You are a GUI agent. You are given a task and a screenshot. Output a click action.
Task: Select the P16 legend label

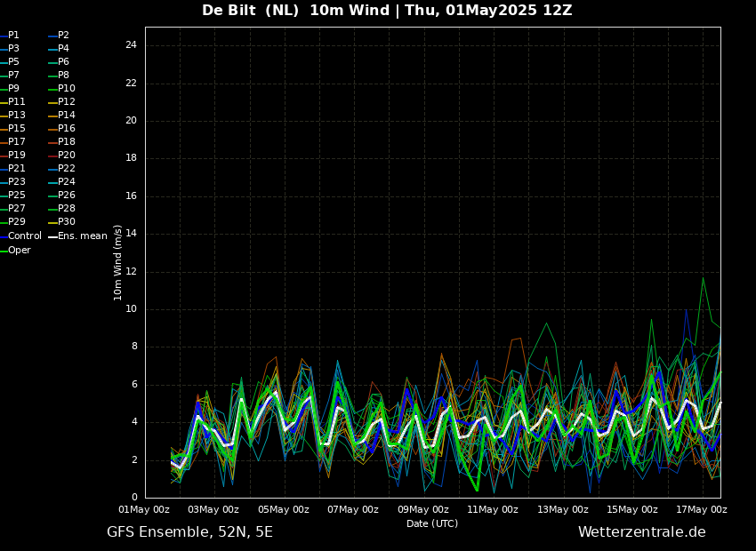click(66, 129)
